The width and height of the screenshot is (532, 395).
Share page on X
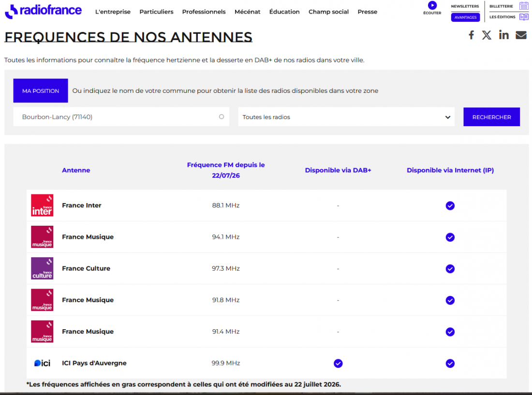tap(487, 35)
